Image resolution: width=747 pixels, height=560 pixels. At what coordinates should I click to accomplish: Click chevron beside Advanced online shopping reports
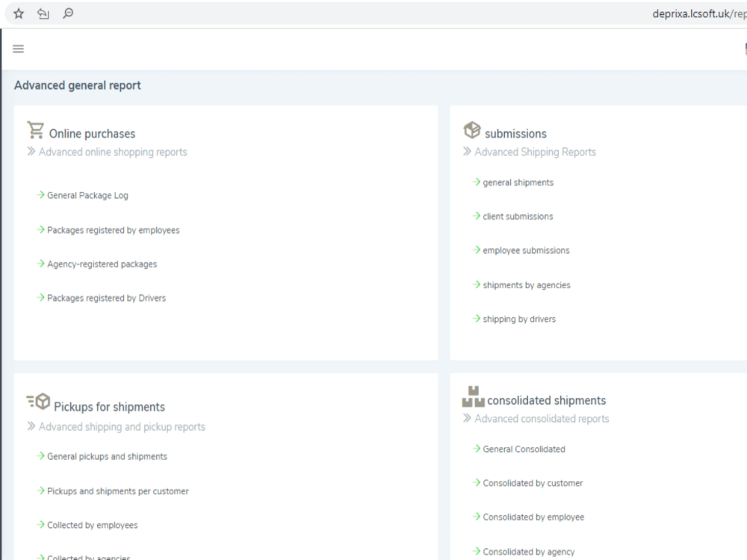[31, 152]
